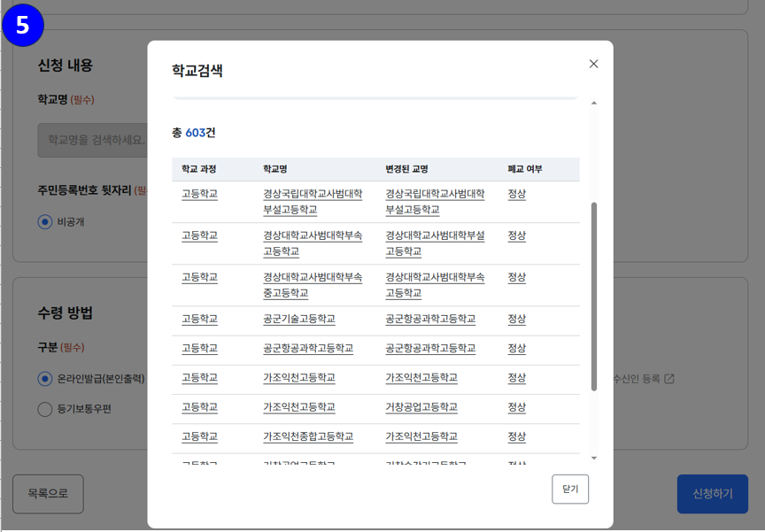This screenshot has height=532, width=765.
Task: Click the dialog's vertical scrollbar thumb
Action: [594, 297]
